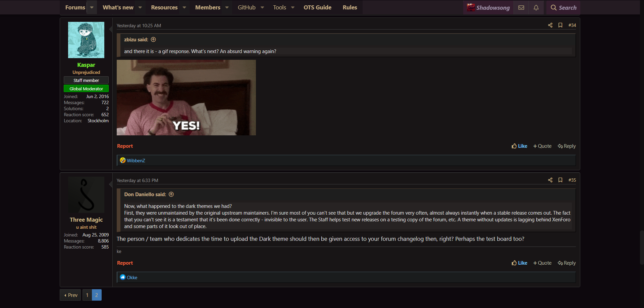Open the Resources nav item
The height and width of the screenshot is (308, 644).
[x=164, y=7]
